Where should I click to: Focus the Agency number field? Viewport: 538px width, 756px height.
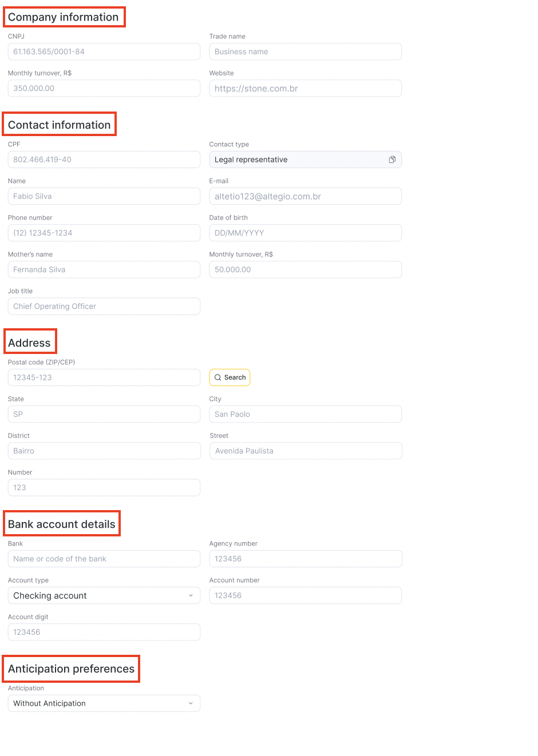click(306, 559)
